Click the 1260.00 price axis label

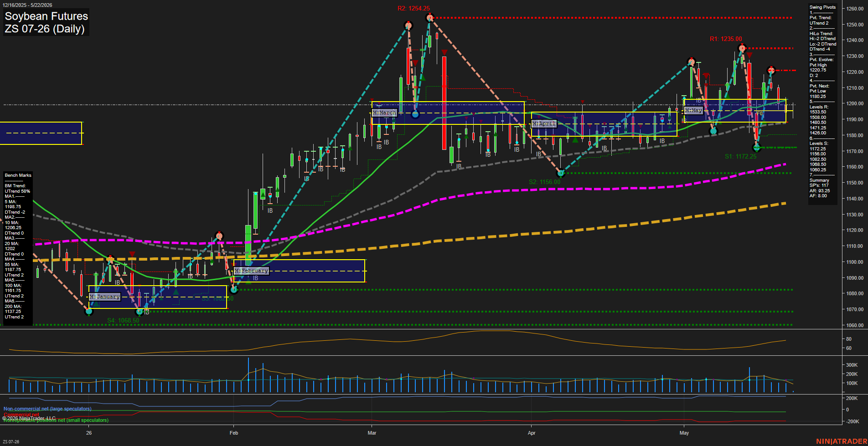coord(855,9)
